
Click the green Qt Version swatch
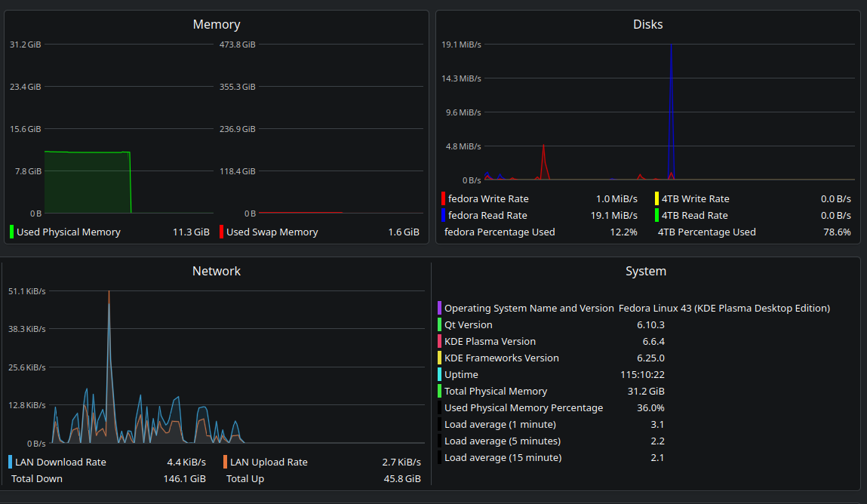[x=440, y=325]
